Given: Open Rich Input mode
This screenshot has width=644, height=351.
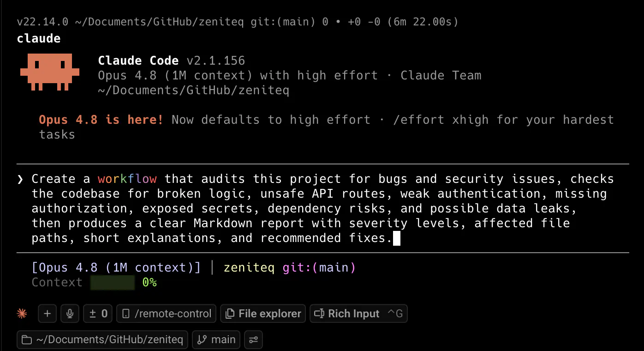Looking at the screenshot, I should (358, 314).
